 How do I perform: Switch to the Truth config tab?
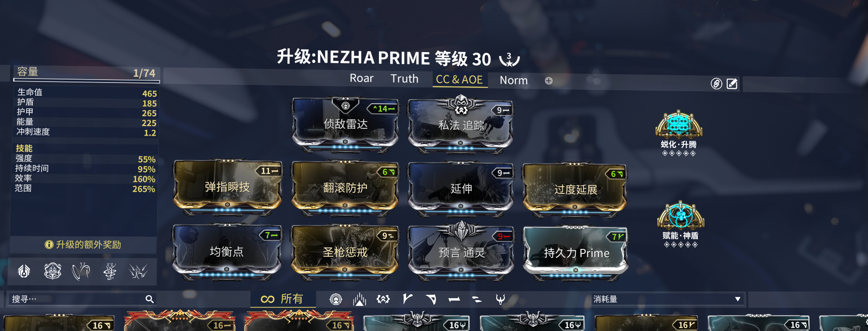pos(405,79)
